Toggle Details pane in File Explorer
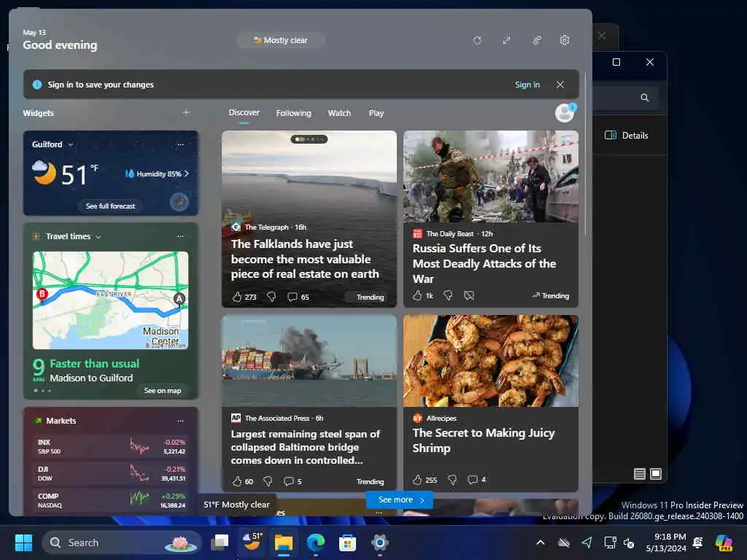 point(627,135)
